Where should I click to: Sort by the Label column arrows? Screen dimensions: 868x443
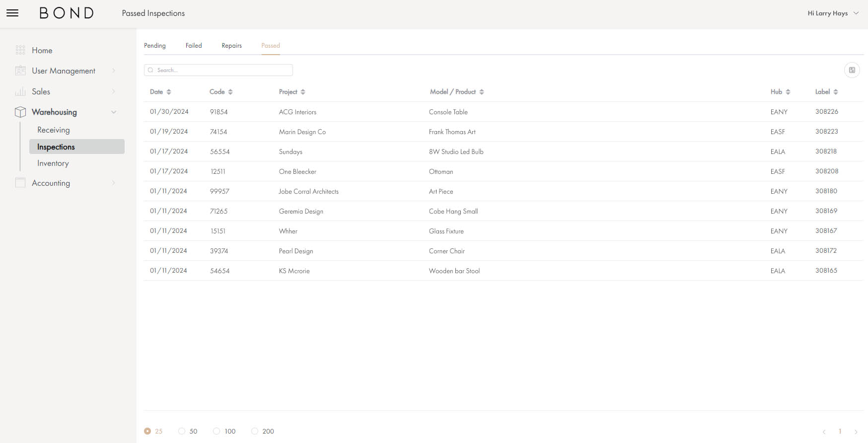[x=836, y=92]
